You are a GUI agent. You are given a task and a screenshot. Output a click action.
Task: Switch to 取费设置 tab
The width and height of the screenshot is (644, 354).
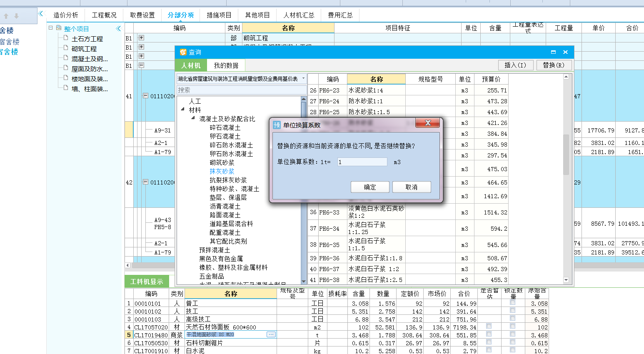(142, 15)
